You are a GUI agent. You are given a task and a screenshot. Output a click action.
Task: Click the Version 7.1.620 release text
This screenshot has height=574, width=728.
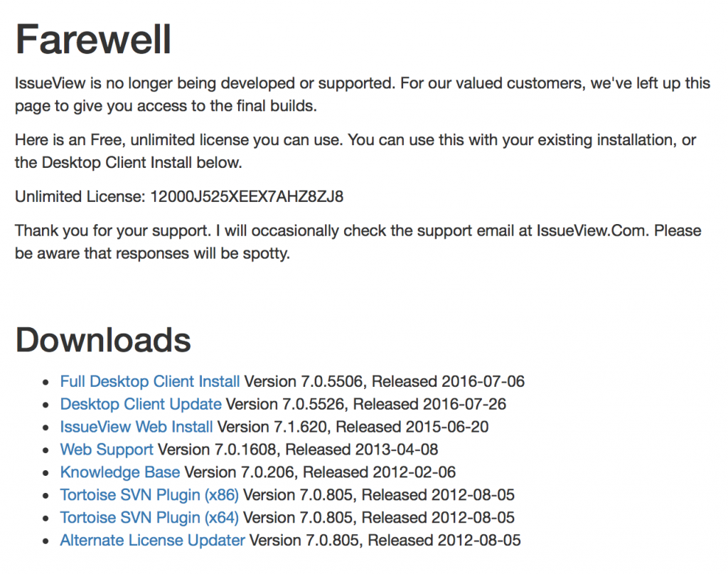tap(353, 427)
